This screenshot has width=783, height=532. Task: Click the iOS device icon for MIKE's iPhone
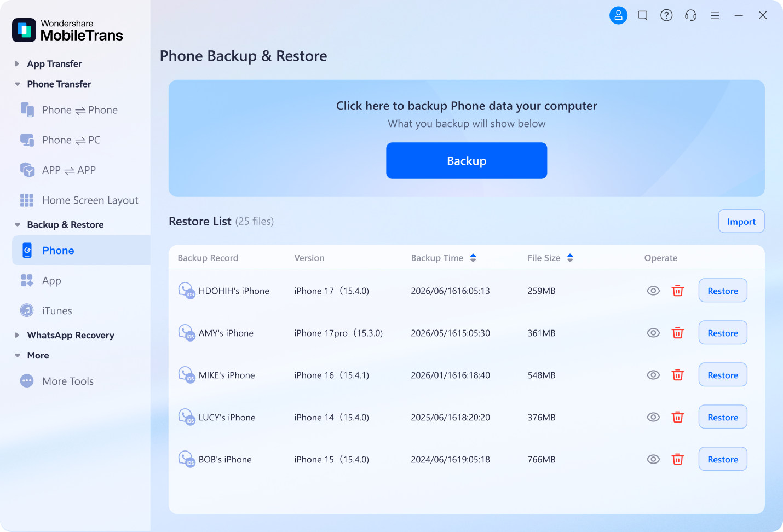click(187, 374)
